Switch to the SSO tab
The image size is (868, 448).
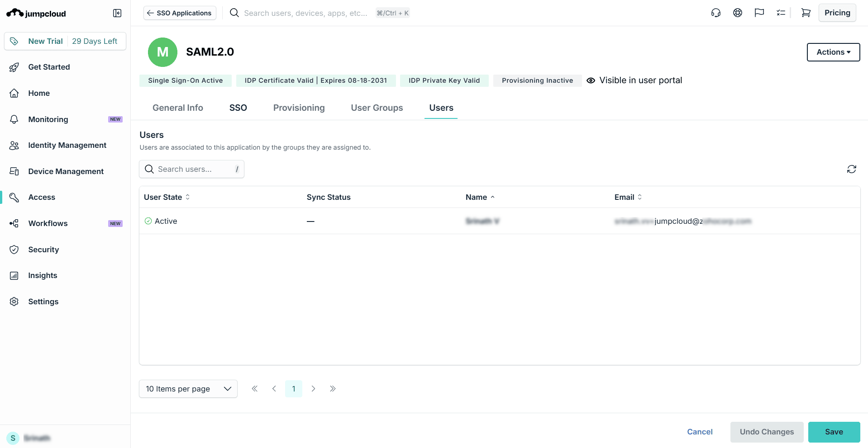238,108
